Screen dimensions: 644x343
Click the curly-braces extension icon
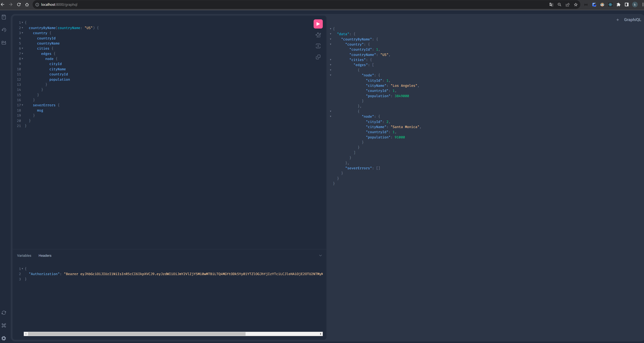tap(586, 5)
